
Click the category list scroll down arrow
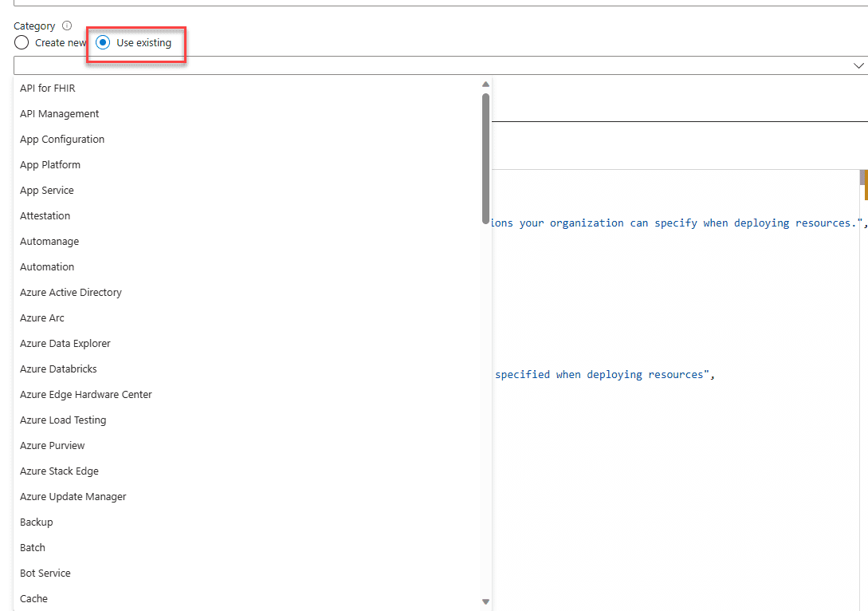(x=485, y=601)
